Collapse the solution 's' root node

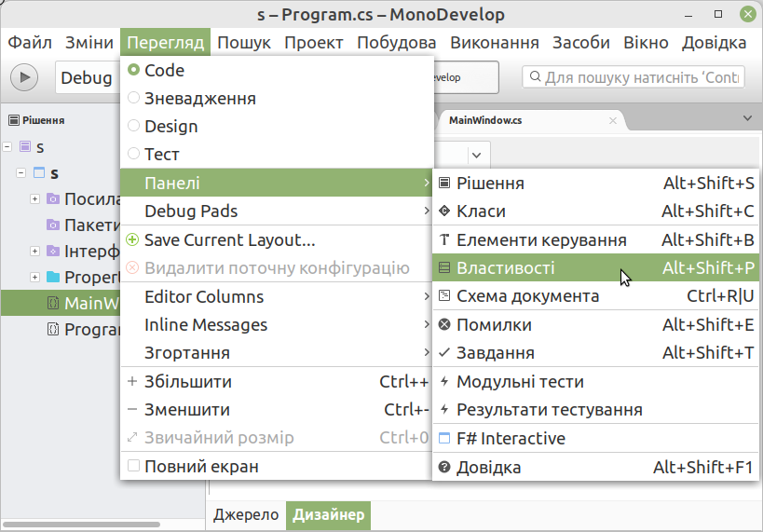click(x=7, y=146)
